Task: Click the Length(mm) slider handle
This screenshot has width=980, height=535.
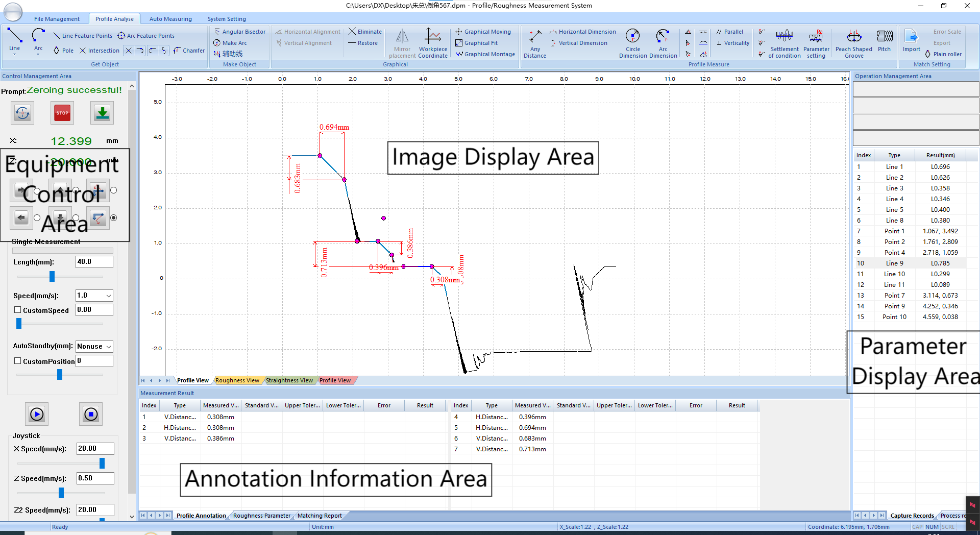Action: coord(52,276)
